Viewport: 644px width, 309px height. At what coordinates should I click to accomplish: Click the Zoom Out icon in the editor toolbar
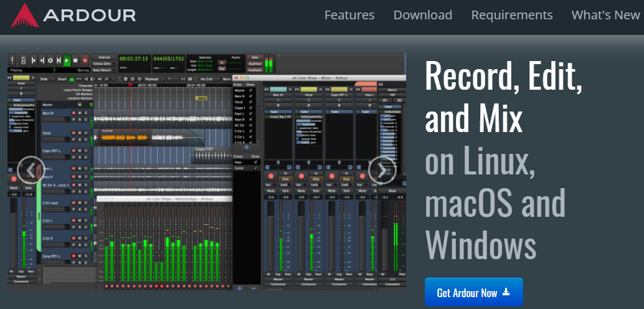(126, 79)
